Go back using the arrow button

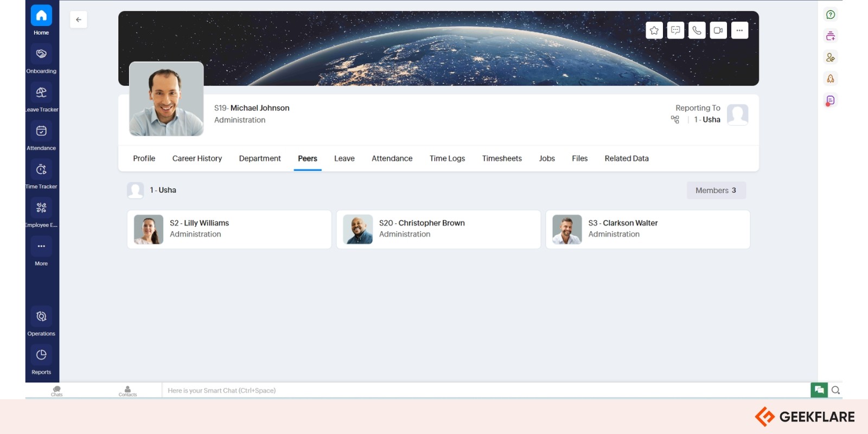(79, 20)
